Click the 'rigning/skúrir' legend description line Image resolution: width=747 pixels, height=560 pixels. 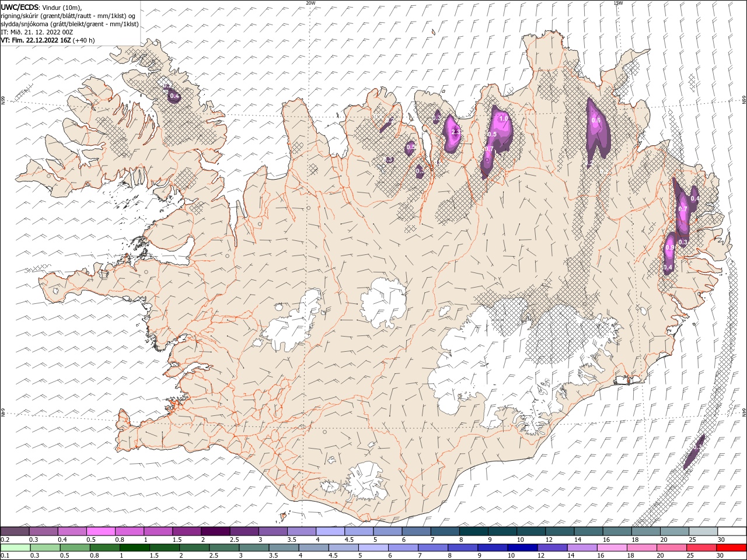69,15
